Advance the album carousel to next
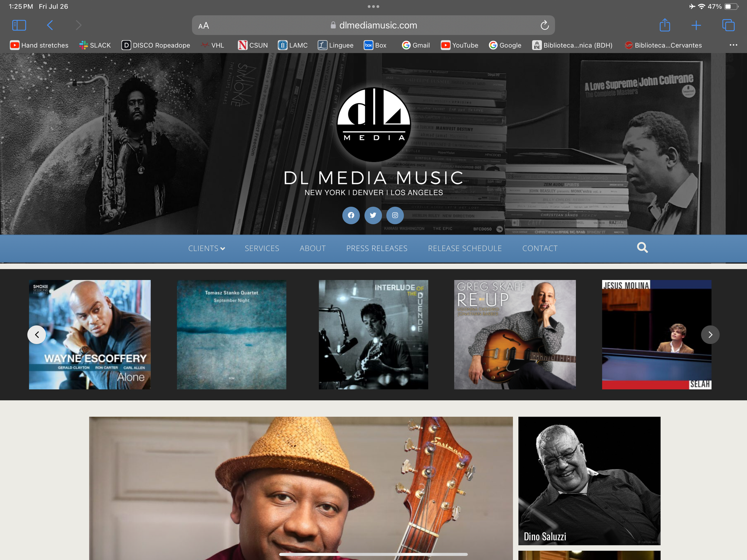Image resolution: width=747 pixels, height=560 pixels. click(710, 334)
